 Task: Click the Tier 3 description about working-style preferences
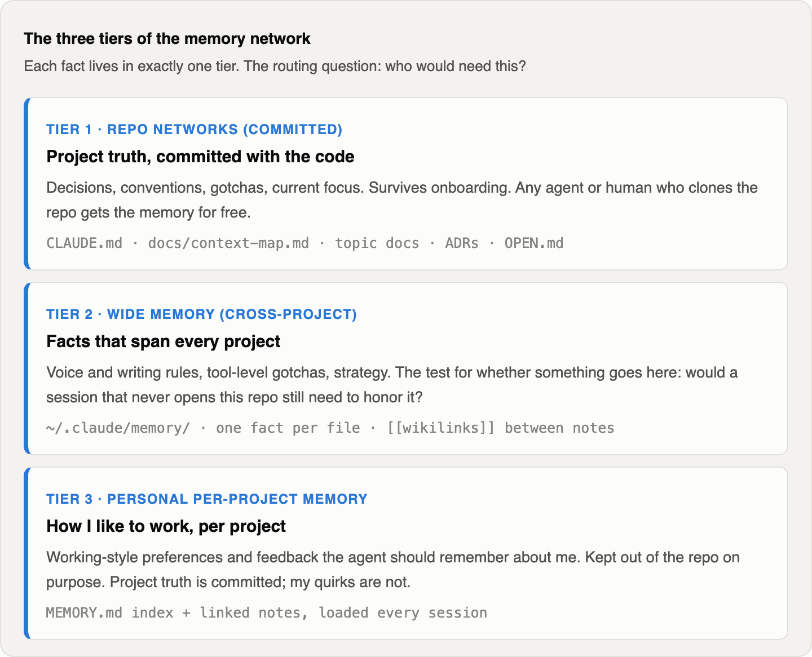point(393,570)
